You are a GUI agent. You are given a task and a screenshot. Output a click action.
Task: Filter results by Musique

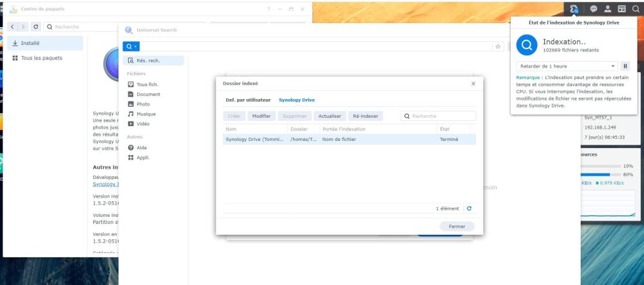tap(146, 114)
